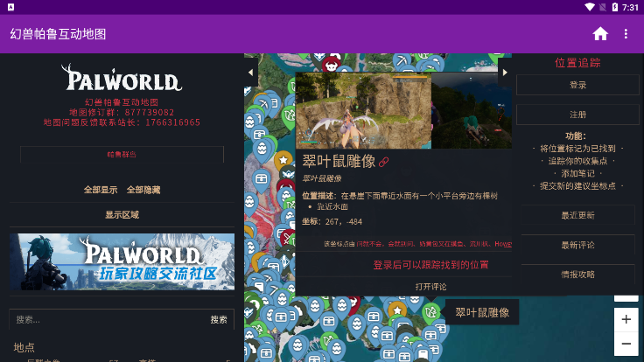The height and width of the screenshot is (362, 644).
Task: Click the coordinates text 267, -484
Action: 344,221
